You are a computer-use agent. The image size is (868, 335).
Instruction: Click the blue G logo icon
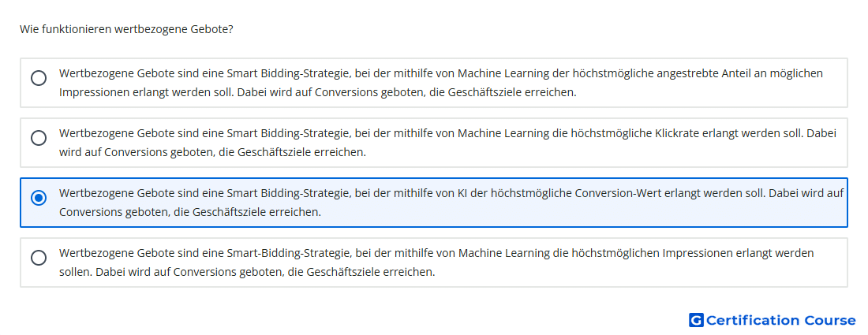(x=696, y=320)
